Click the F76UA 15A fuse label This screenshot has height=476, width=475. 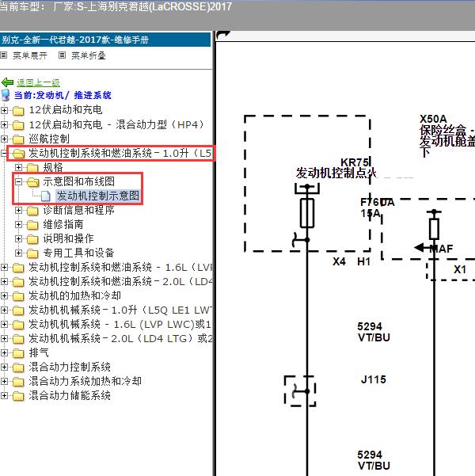coord(378,208)
